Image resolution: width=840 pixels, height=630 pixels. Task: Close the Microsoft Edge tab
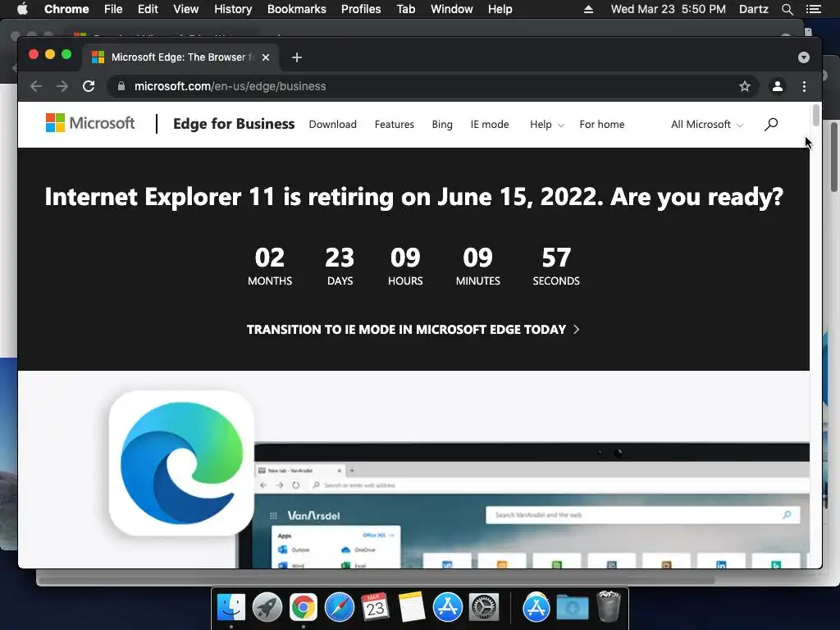click(x=266, y=57)
